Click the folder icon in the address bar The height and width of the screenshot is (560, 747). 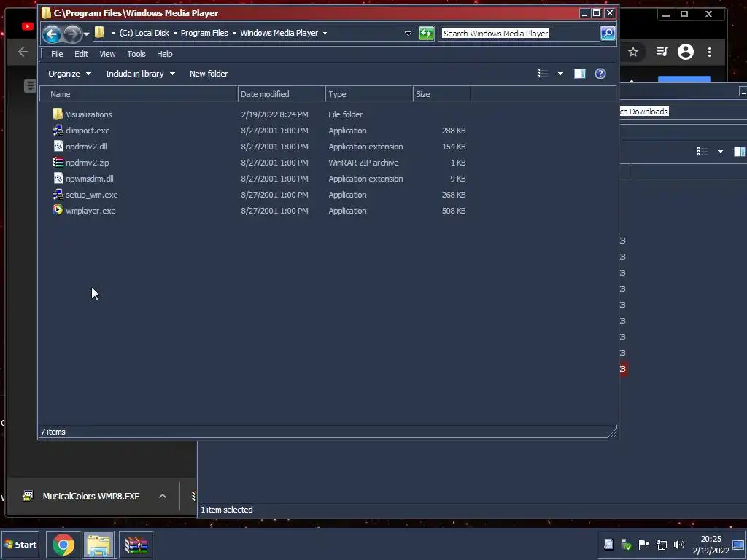[x=99, y=32]
